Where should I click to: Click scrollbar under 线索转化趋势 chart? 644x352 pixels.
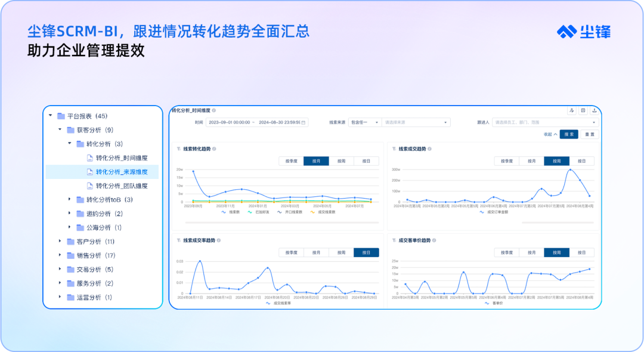pyautogui.click(x=281, y=223)
